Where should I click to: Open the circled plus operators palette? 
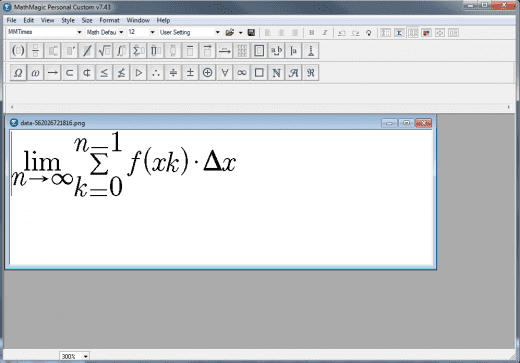point(207,73)
